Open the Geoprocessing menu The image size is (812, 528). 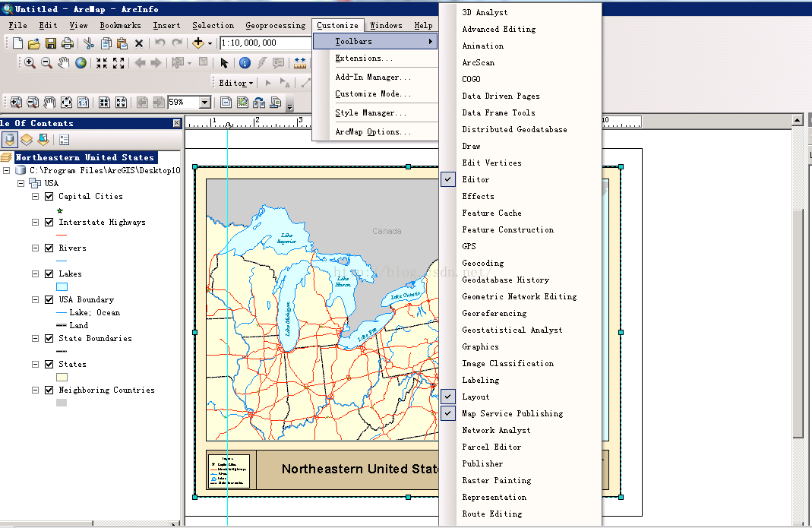point(276,25)
